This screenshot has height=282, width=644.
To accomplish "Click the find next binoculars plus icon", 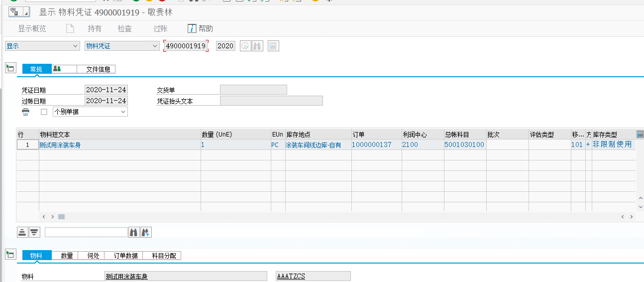I will click(146, 232).
